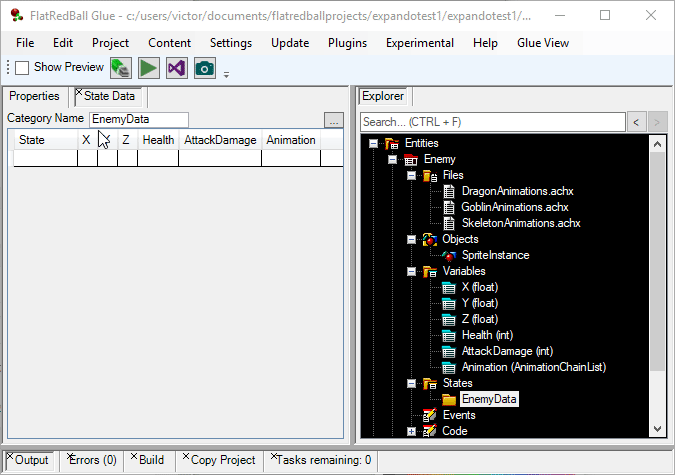Click the Explorer scrollbar down arrow
Screen dimensions: 675x475
pos(657,429)
